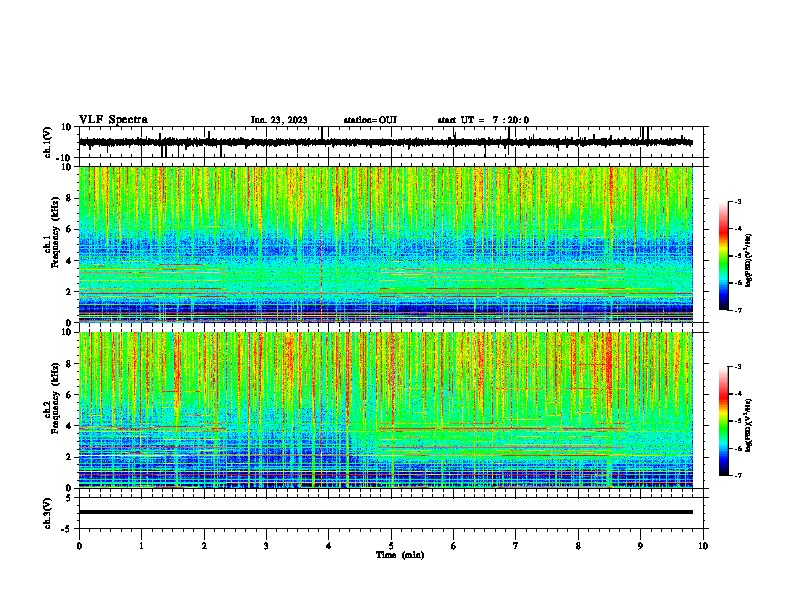
Task: Click the "-7" label under ch.2 colorbar
Action: [x=738, y=475]
